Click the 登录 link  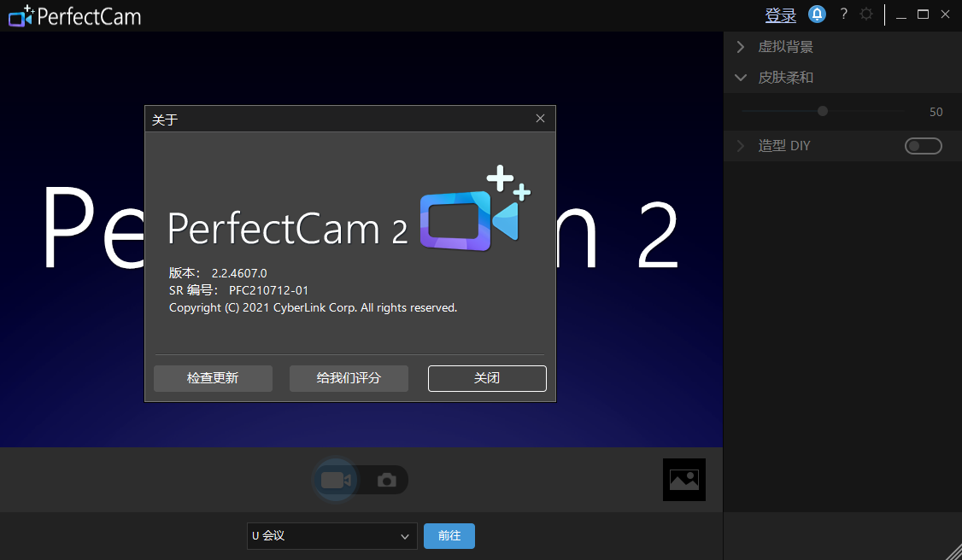coord(780,15)
